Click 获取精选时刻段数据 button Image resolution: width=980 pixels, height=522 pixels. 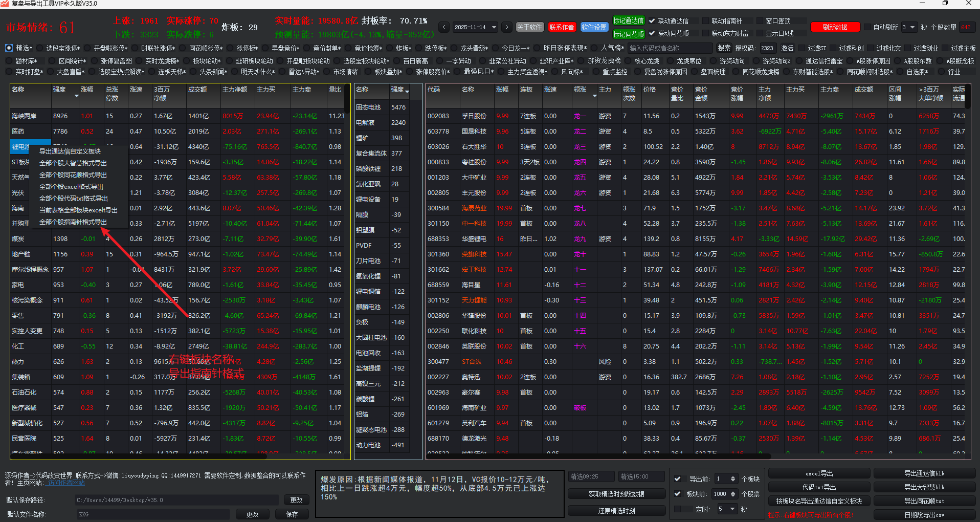[x=616, y=494]
